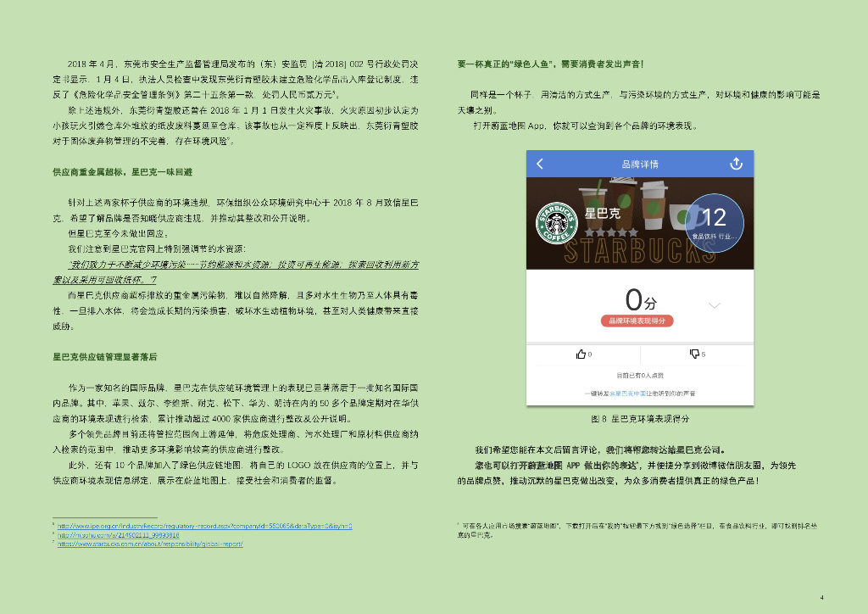This screenshot has height=614, width=868.
Task: Click the caption 图8 星巴克环境表现得分
Action: click(640, 419)
